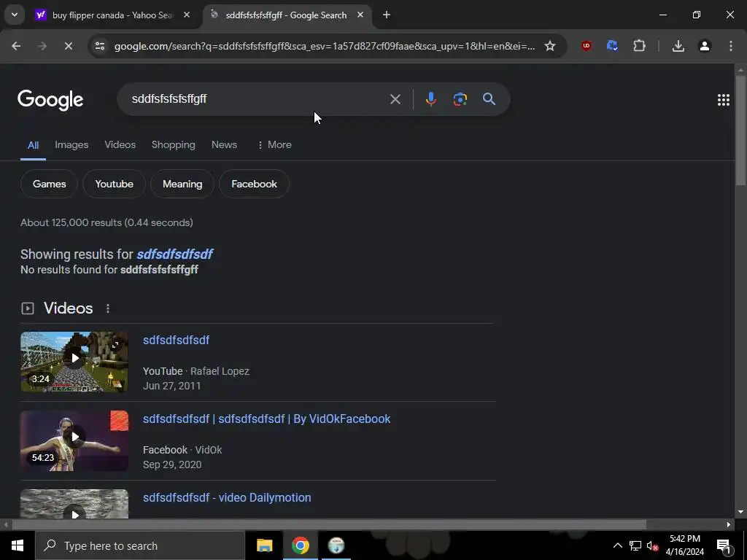Open the tab search dropdown arrow
747x560 pixels.
(x=15, y=15)
